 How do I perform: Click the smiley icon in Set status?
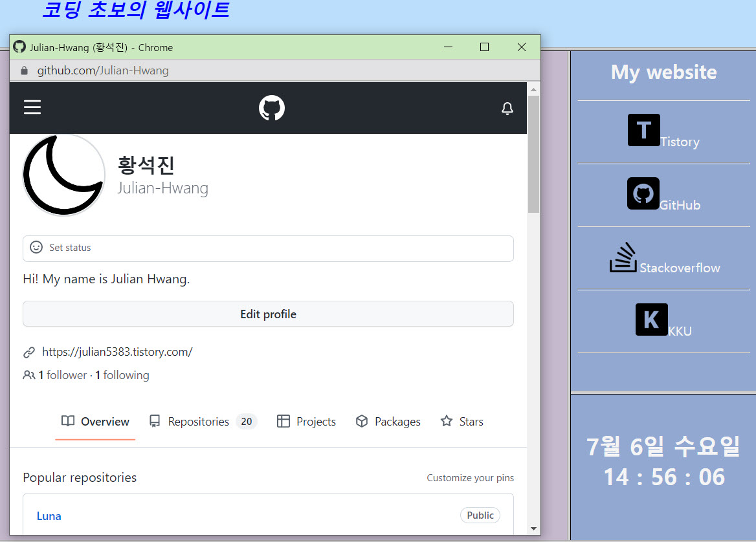coord(36,247)
